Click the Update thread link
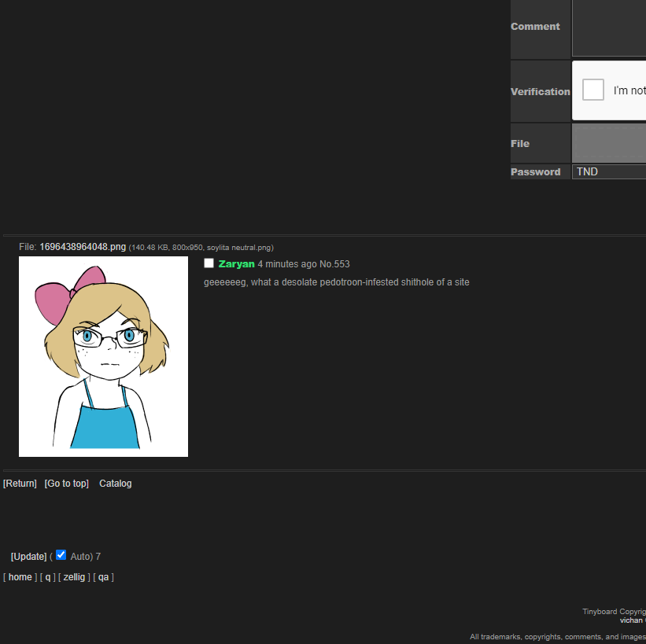The image size is (646, 644). coord(29,557)
